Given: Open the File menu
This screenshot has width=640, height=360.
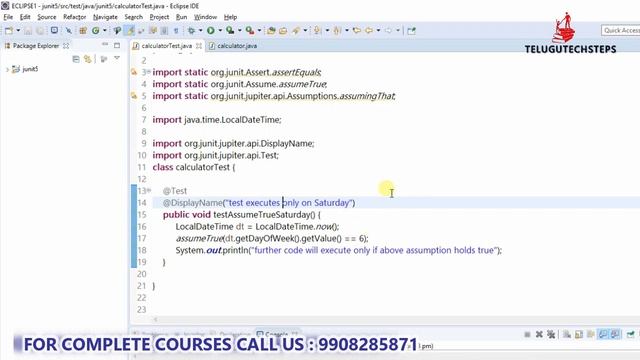Looking at the screenshot, I should 8,17.
